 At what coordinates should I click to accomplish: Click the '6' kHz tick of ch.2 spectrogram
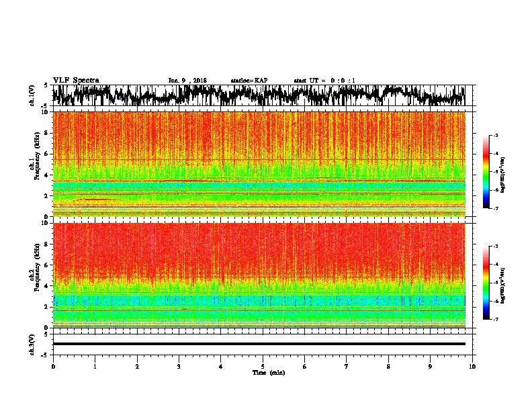[x=46, y=265]
